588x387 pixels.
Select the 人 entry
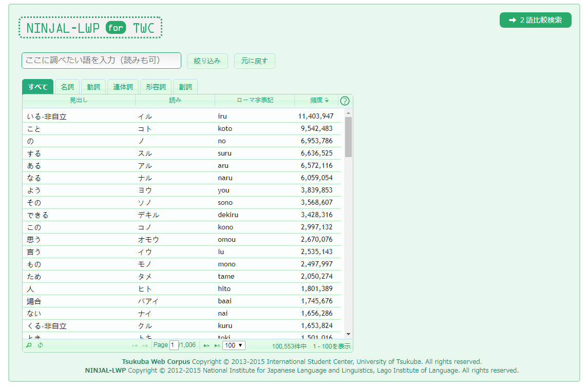[181, 289]
